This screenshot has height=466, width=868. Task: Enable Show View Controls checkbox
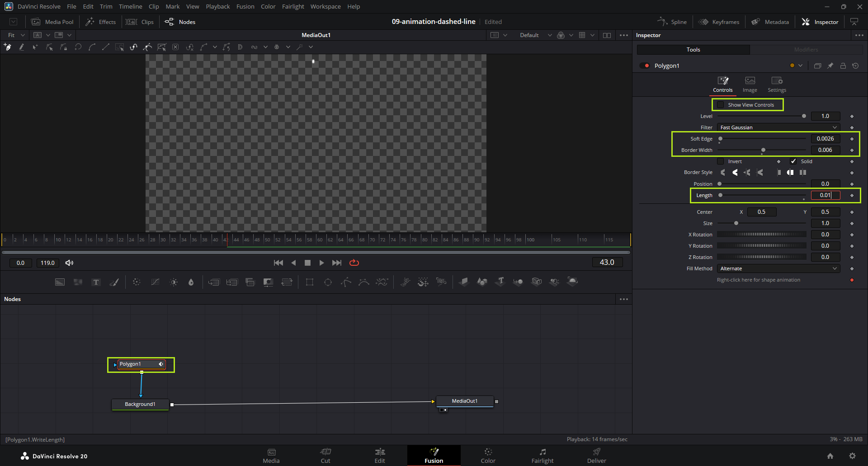pos(721,105)
